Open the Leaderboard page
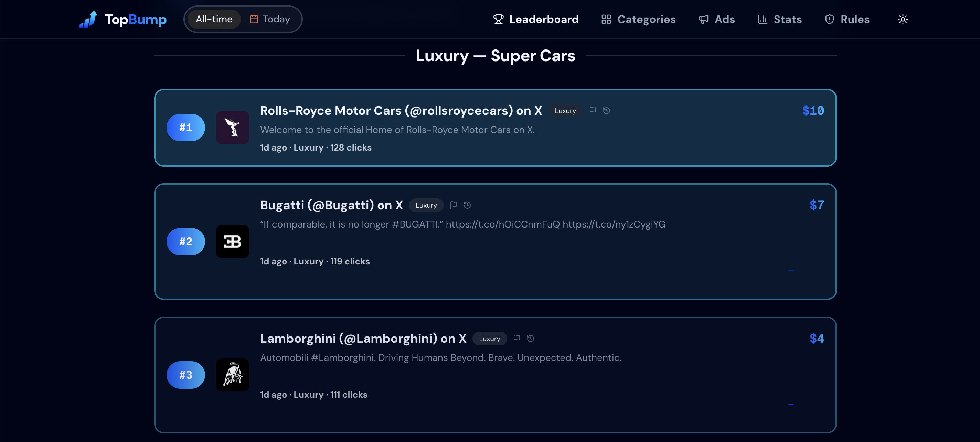Viewport: 980px width, 442px height. [x=536, y=19]
